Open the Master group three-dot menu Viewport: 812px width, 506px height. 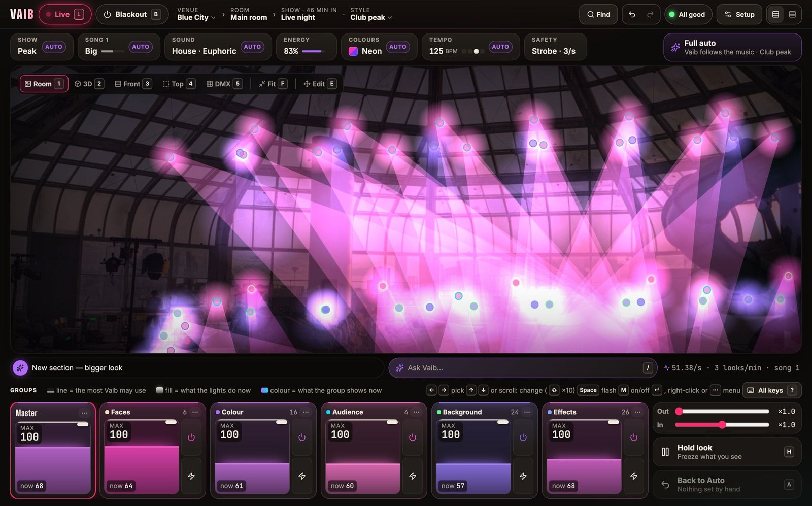tap(84, 413)
